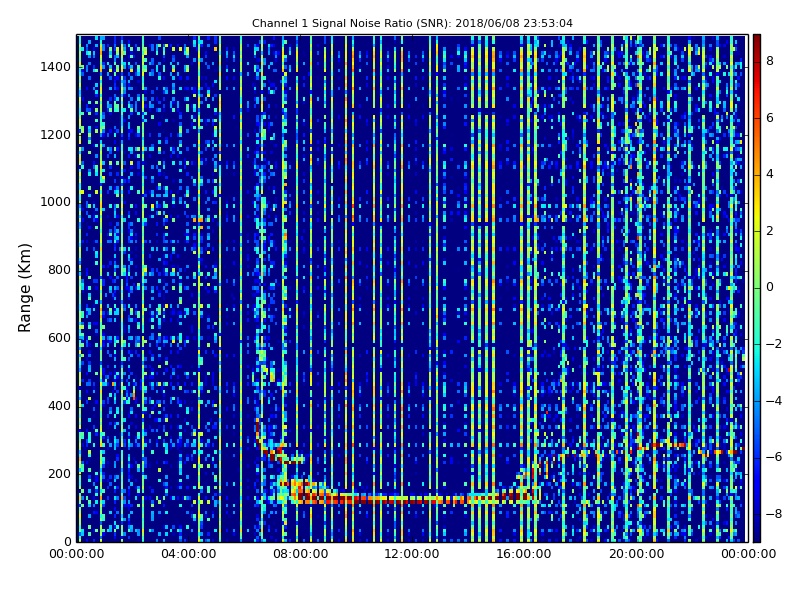Click the colorbar −4 label
This screenshot has height=600, width=800.
[x=774, y=401]
